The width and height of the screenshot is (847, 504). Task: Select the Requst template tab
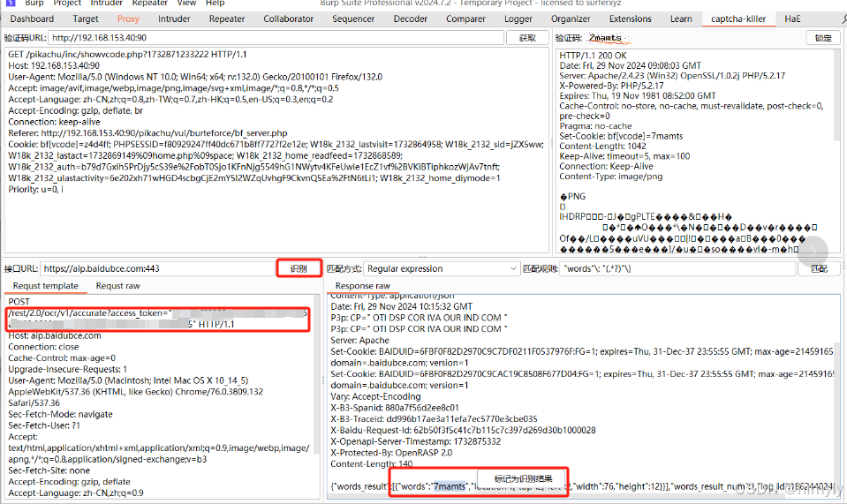[45, 286]
